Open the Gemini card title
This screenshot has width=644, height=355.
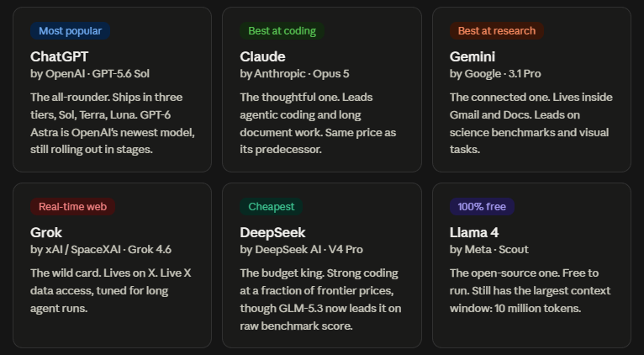coord(472,56)
